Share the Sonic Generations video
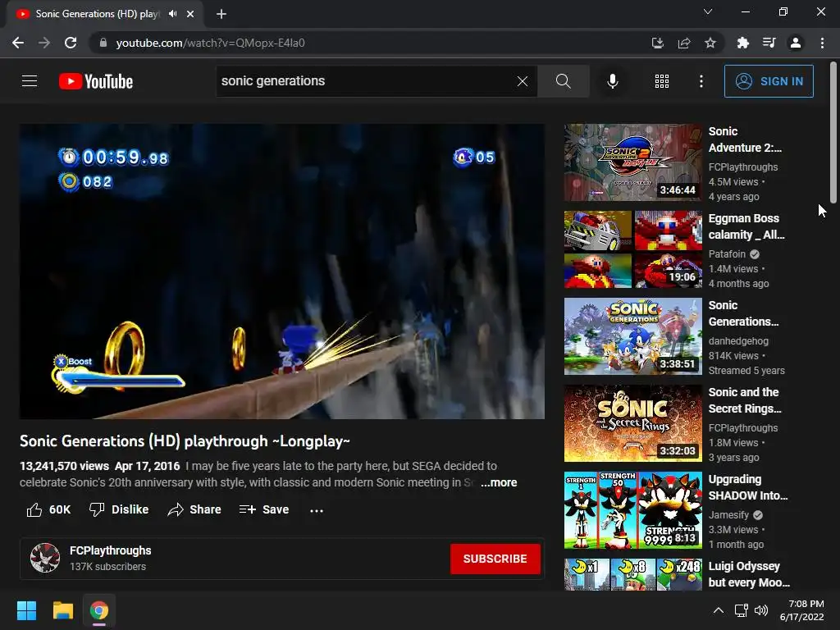This screenshot has width=840, height=630. [194, 509]
